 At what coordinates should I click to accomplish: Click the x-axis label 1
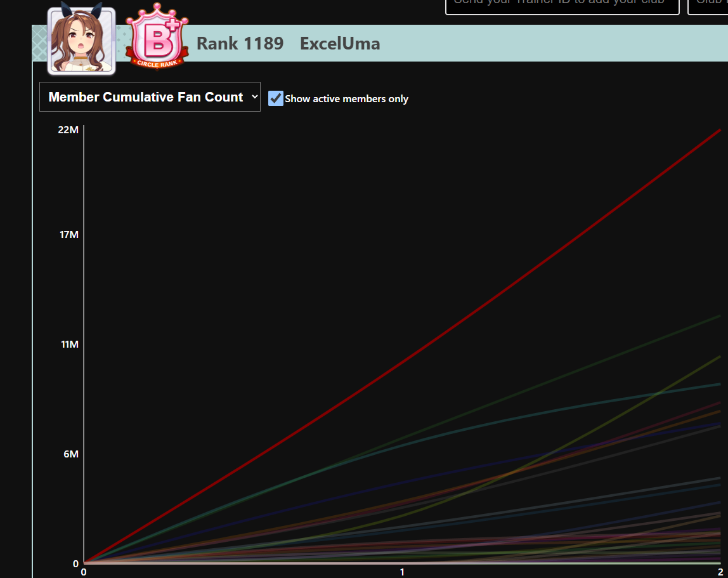tap(402, 572)
